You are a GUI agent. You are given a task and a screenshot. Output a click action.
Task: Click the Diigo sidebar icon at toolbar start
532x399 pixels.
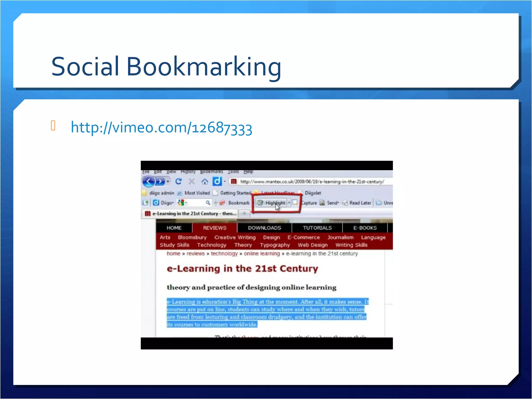[x=145, y=203]
